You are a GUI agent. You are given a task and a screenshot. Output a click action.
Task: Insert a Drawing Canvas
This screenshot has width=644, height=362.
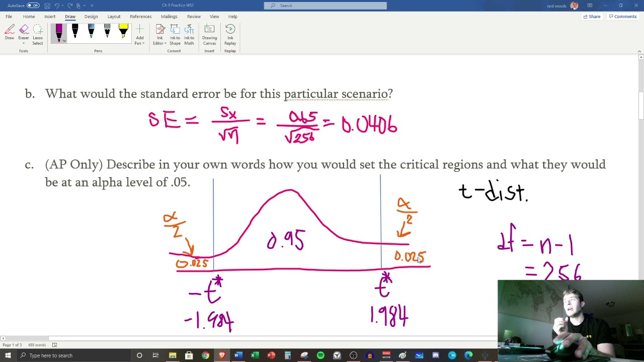(209, 35)
